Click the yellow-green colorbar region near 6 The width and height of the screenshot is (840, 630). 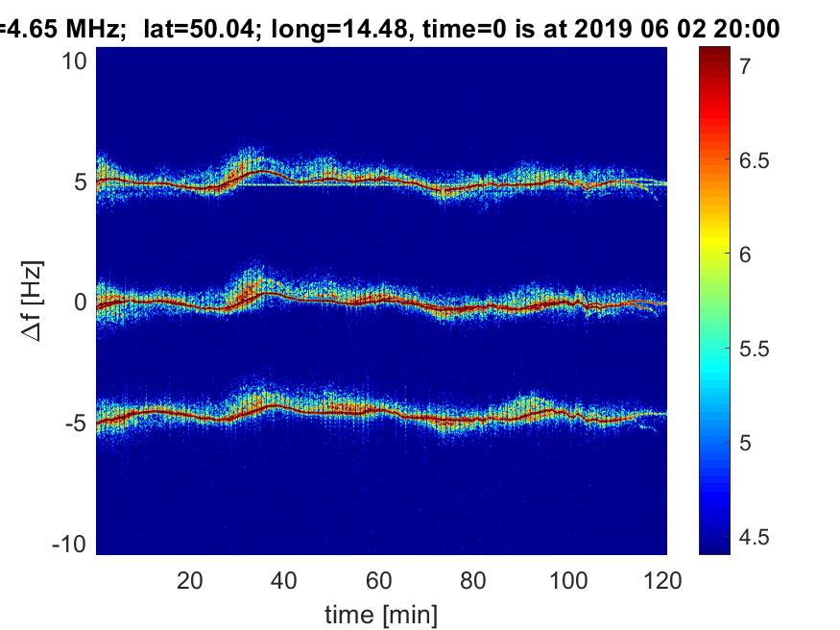(x=713, y=254)
